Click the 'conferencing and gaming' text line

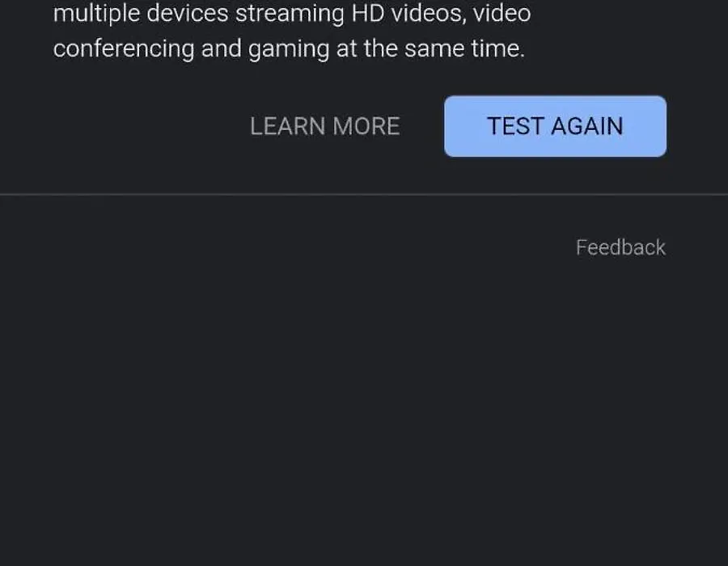coord(289,49)
